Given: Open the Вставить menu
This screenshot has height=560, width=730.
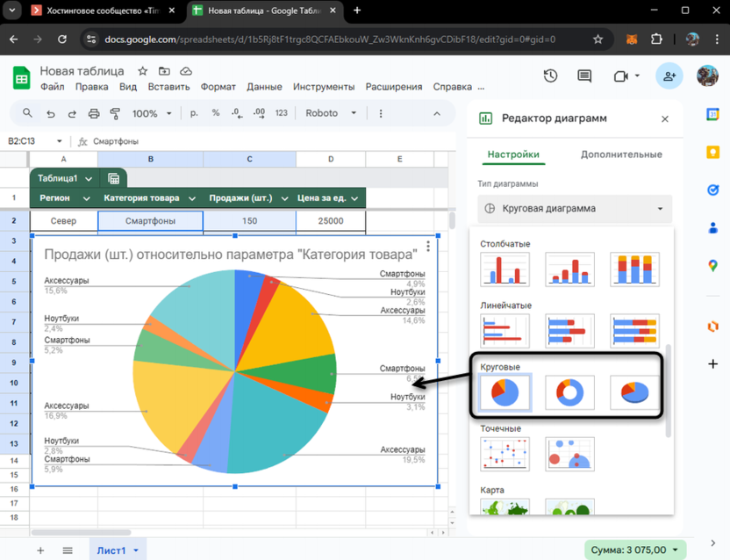Looking at the screenshot, I should coord(168,87).
